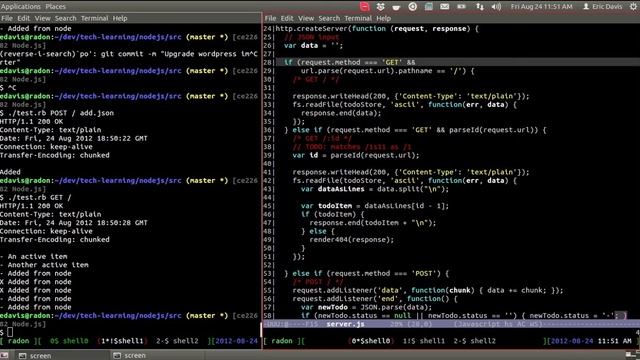This screenshot has height=360, width=640.
Task: Open Search menu in right terminal window
Action: 329,18
